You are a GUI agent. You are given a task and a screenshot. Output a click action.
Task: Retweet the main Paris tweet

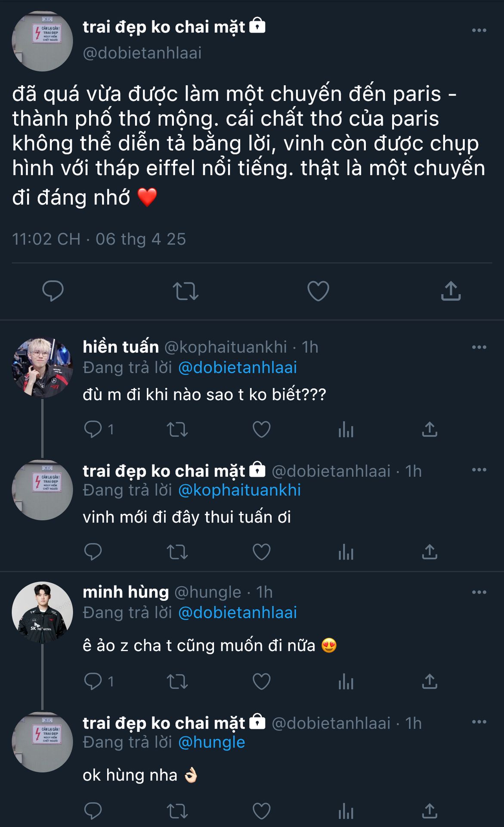[x=186, y=291]
